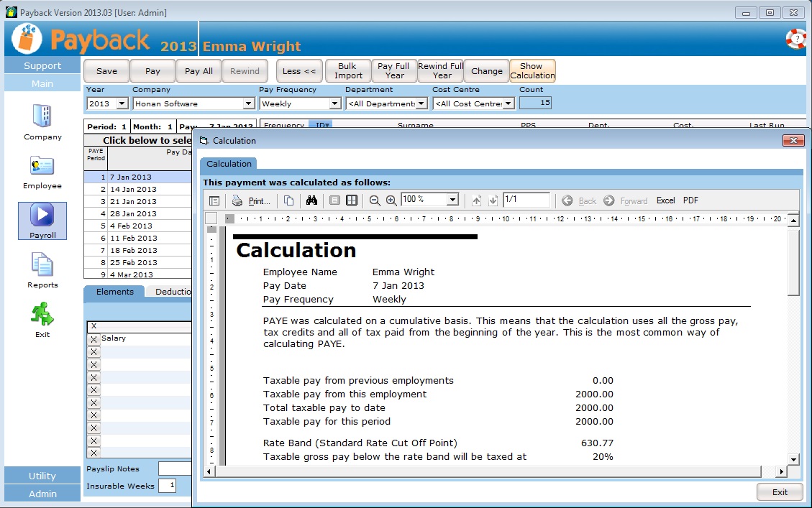Open the Company section in sidebar

(42, 117)
